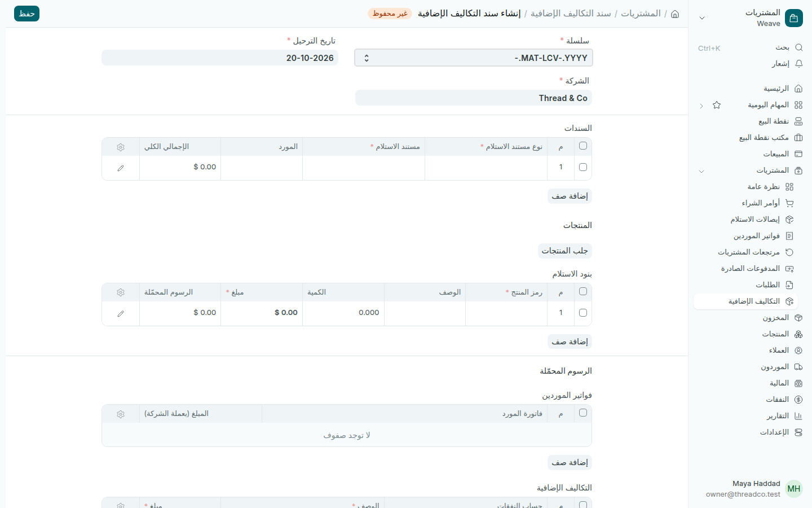Screen dimensions: 812x508
Task: Toggle select-all checkbox in فواتير الموردين header
Action: click(583, 413)
